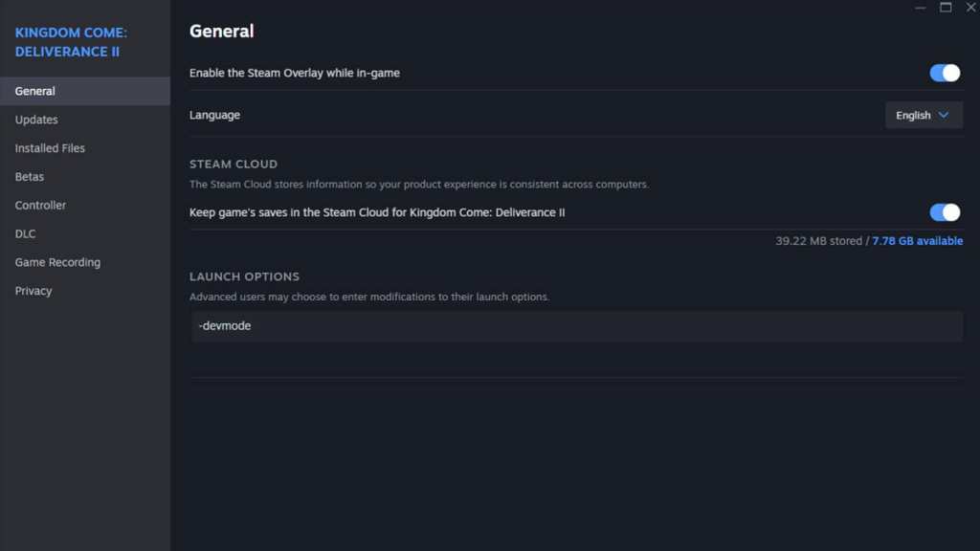Viewport: 980px width, 551px height.
Task: Click the launch options field containing -devmode
Action: click(574, 326)
